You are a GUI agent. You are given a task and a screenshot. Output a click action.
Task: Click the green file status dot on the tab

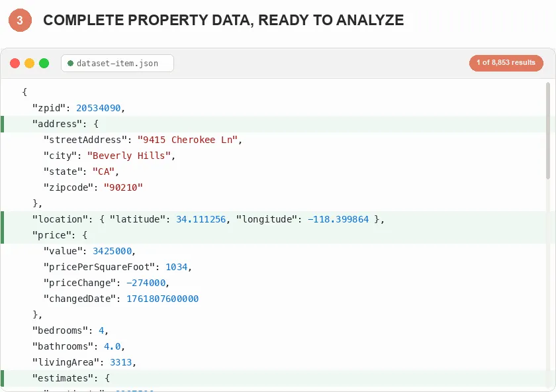coord(70,63)
